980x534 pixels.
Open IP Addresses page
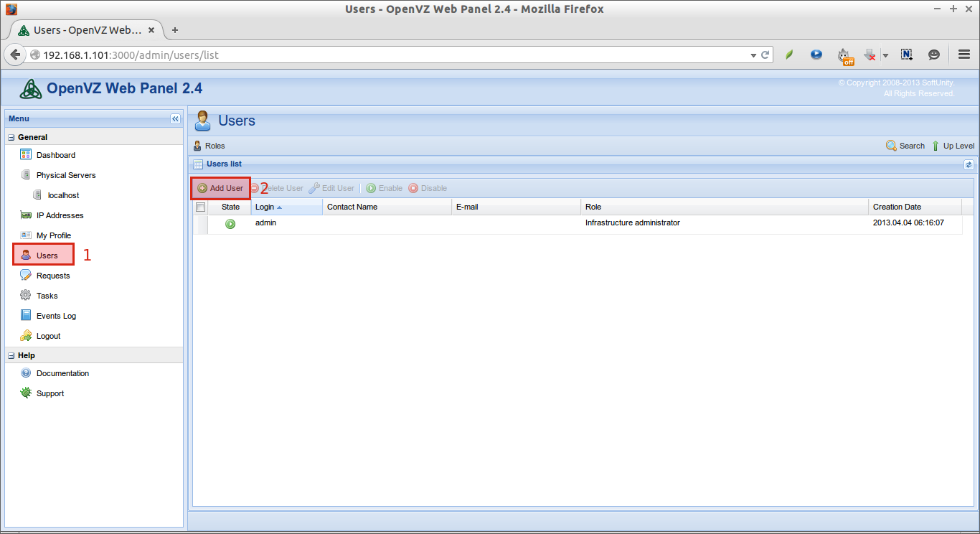pos(60,215)
